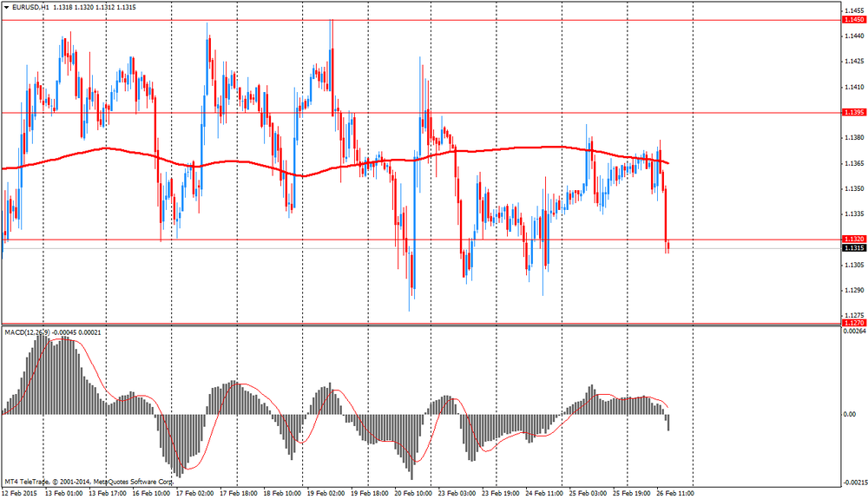Screen dimensions: 868x499
Task: Click the black 1.1315 current price tag
Action: click(x=853, y=248)
